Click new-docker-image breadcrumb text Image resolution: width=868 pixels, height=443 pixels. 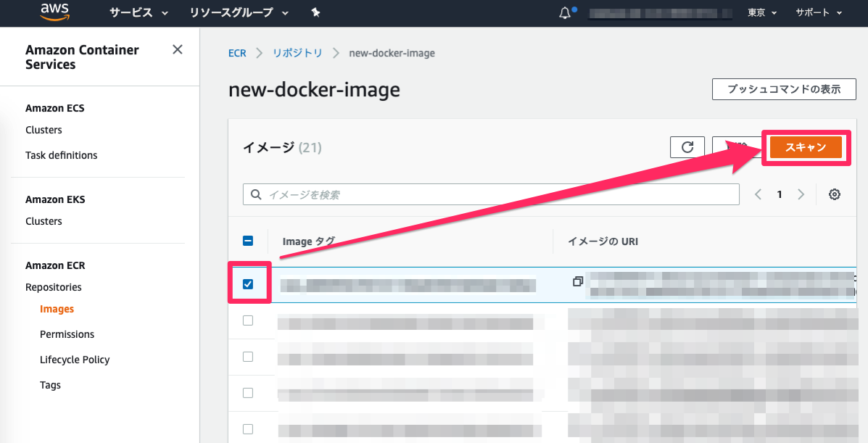click(x=392, y=53)
